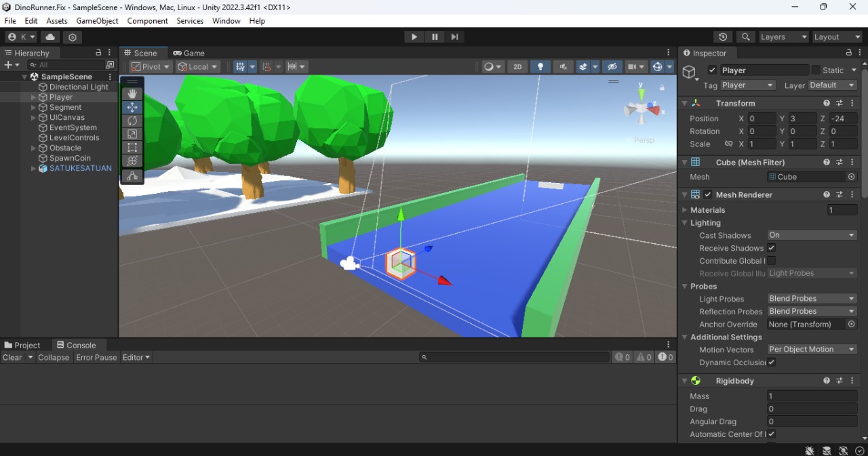Open the Undo History button

pos(723,37)
